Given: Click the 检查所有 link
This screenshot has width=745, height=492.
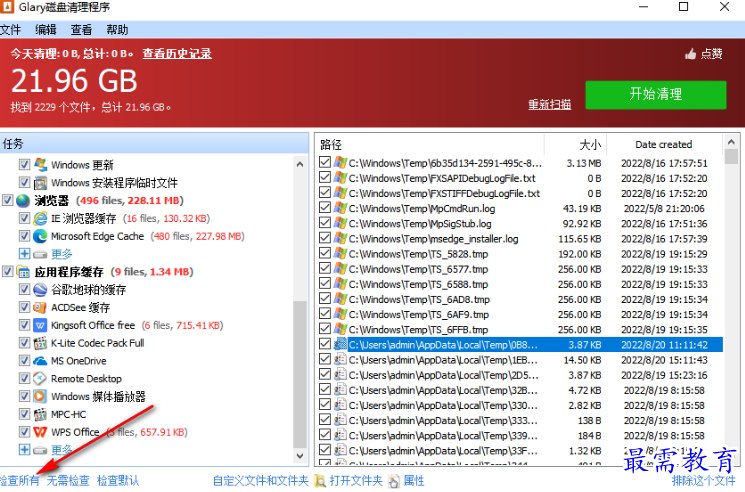Looking at the screenshot, I should 19,481.
